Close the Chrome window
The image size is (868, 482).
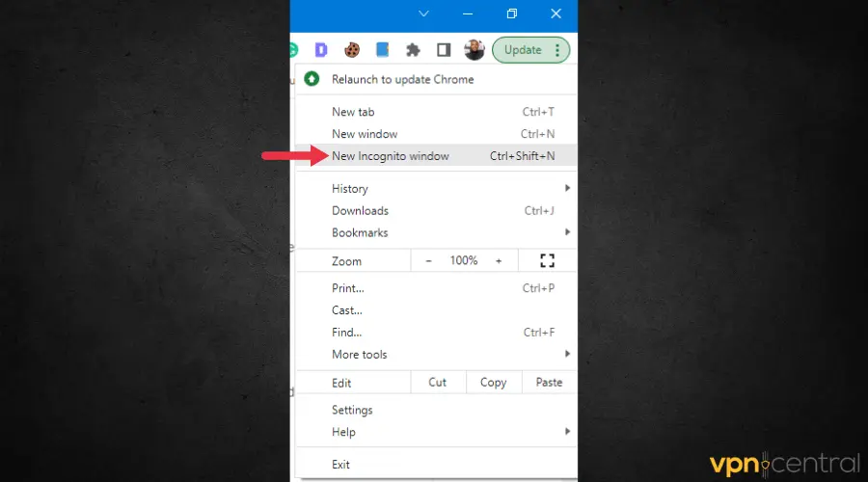coord(556,13)
